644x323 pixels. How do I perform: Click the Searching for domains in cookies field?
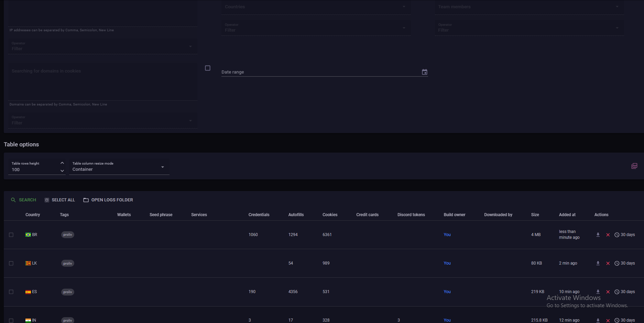pyautogui.click(x=102, y=81)
